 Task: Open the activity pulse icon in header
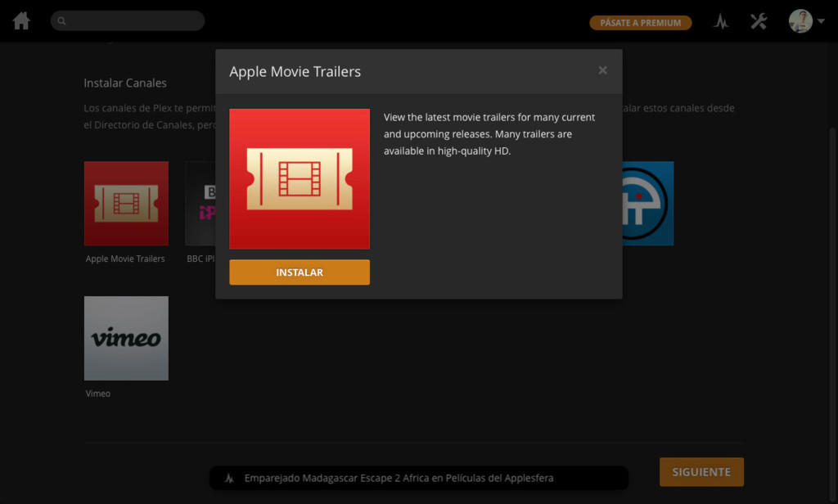pyautogui.click(x=721, y=21)
